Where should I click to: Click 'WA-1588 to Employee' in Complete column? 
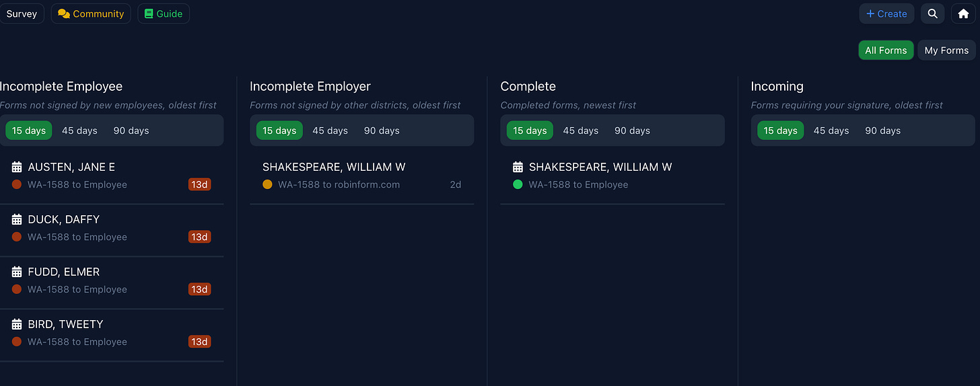coord(578,184)
